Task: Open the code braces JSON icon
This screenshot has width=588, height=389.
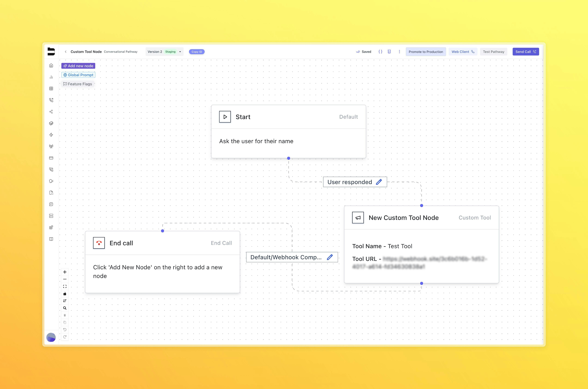Action: (x=380, y=52)
